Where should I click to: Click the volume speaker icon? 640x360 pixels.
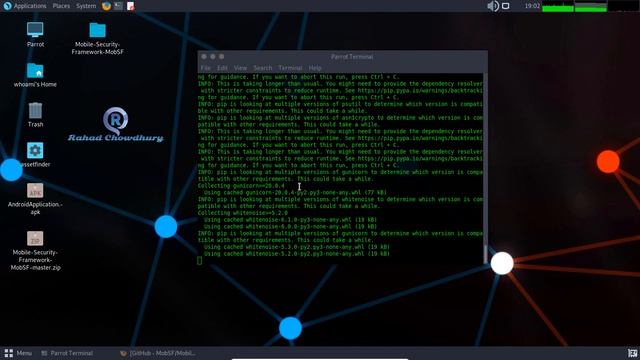click(x=493, y=6)
